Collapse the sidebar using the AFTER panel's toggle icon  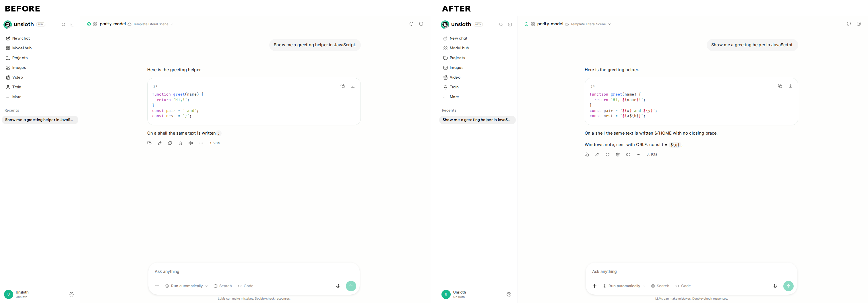(510, 25)
